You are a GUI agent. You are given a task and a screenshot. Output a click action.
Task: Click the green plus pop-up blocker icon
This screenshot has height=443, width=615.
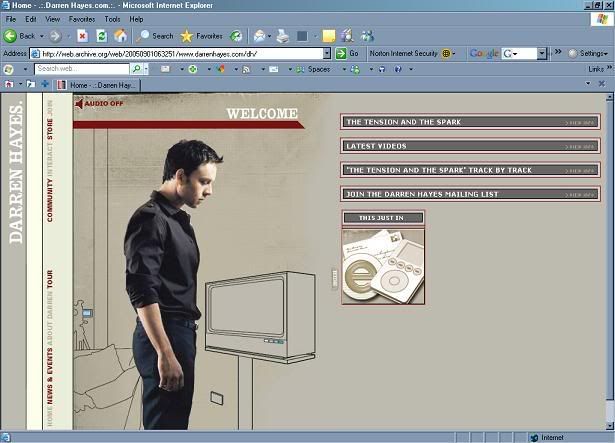pos(193,69)
